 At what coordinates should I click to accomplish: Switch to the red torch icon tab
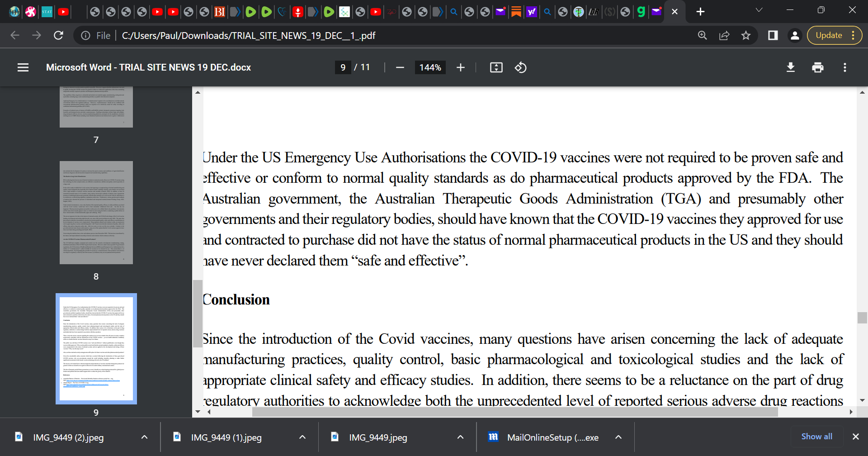coord(297,12)
